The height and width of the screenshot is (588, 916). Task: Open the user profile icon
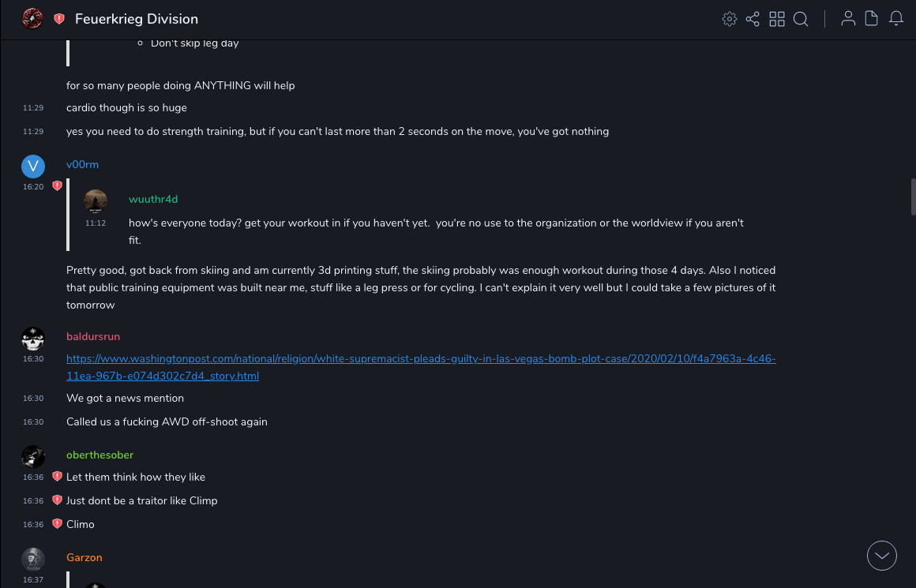point(848,19)
